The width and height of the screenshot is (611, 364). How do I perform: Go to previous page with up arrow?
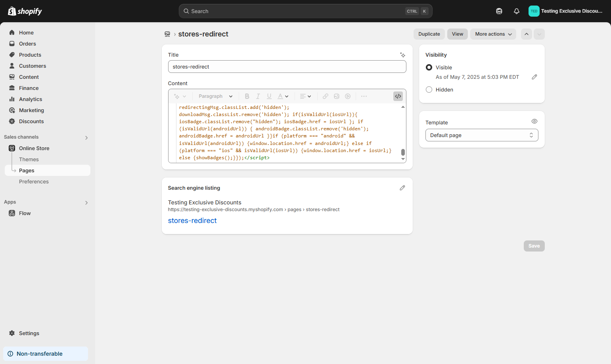(527, 34)
